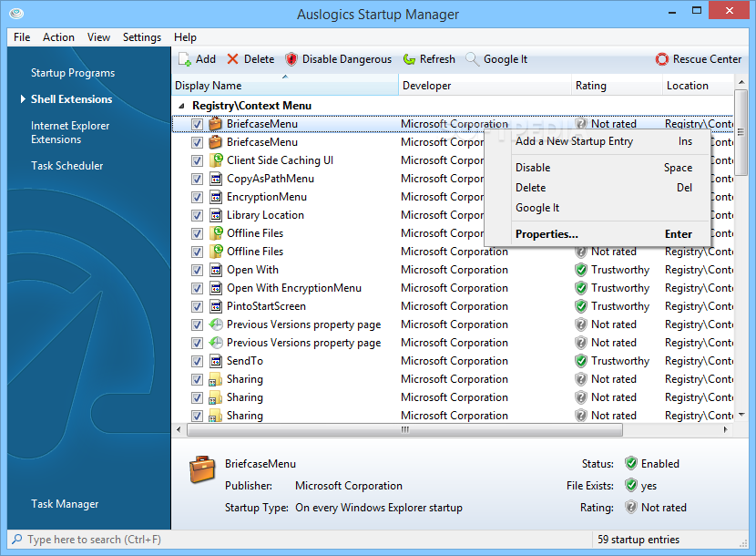Sort by the Developer column header
The image size is (756, 556).
coord(485,86)
